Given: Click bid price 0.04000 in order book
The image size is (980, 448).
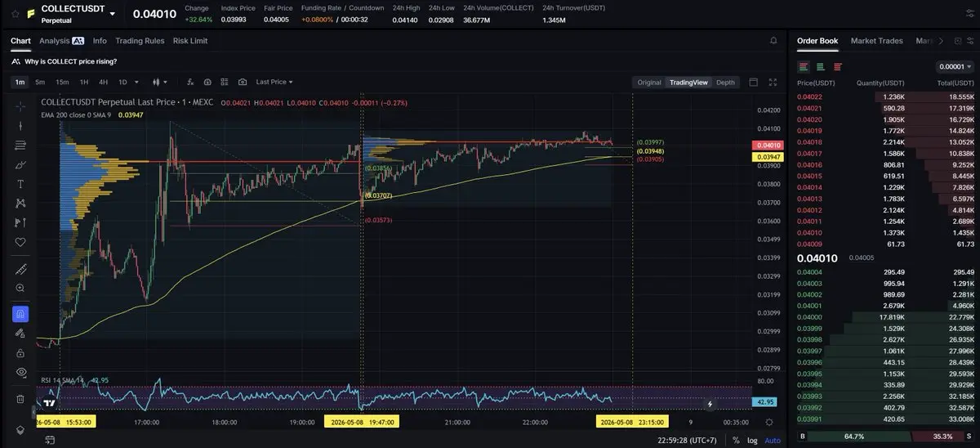Looking at the screenshot, I should 809,317.
